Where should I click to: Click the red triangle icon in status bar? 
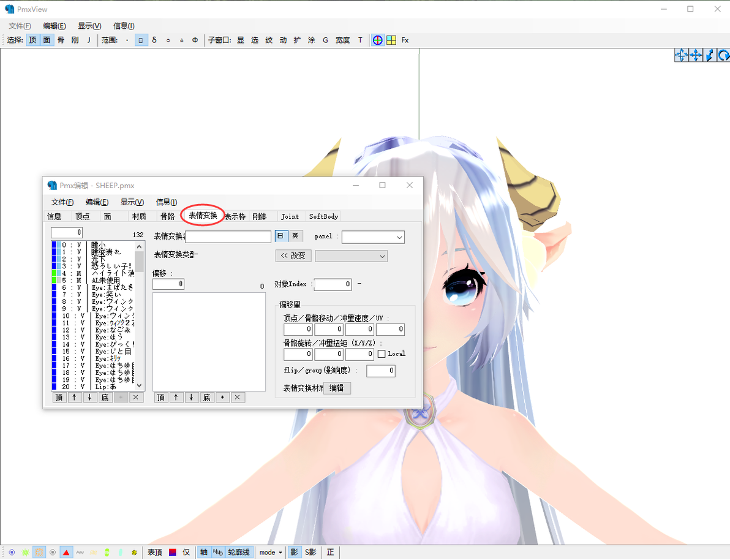66,553
